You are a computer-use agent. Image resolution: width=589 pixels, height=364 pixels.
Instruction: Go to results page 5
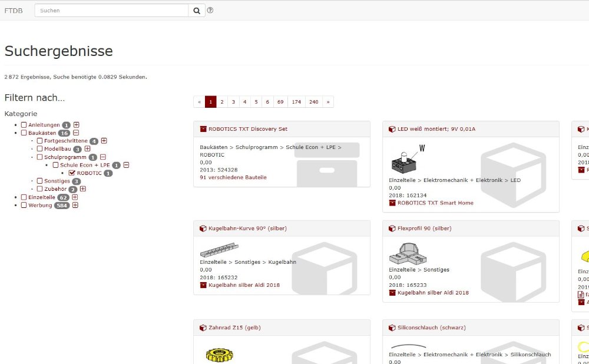pyautogui.click(x=256, y=102)
